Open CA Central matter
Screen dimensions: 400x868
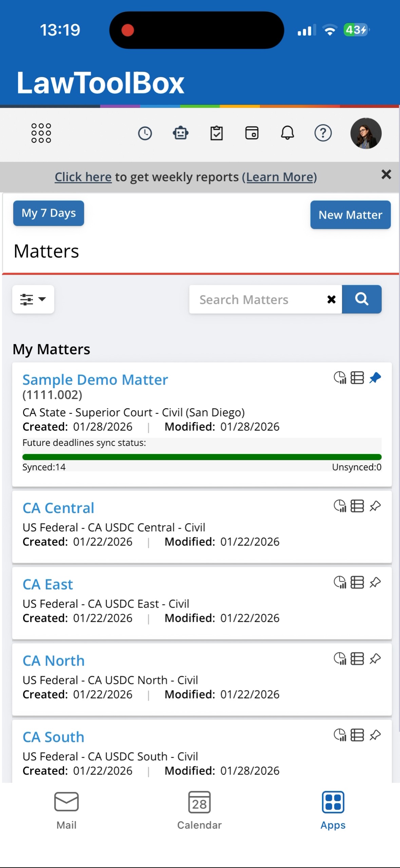pyautogui.click(x=58, y=508)
